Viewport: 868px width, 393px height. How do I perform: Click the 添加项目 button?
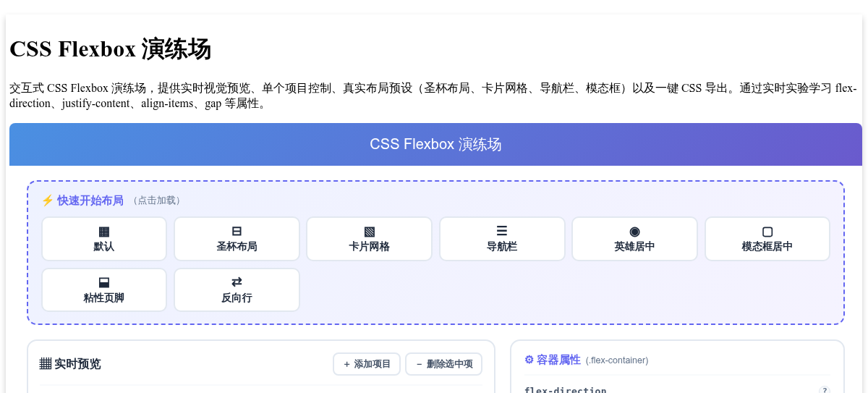pos(367,364)
